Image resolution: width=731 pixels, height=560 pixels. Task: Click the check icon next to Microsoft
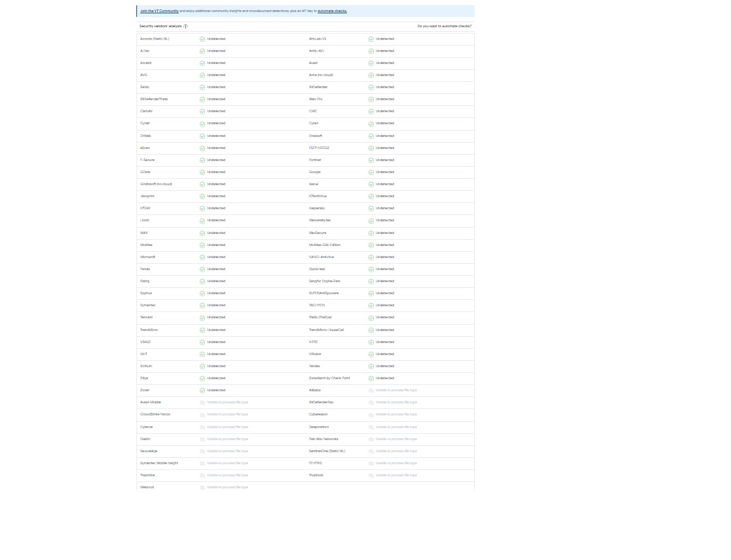[x=202, y=257]
